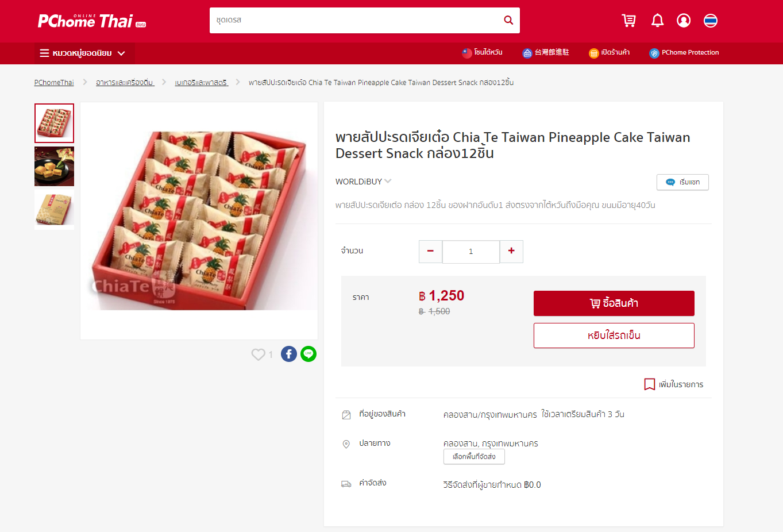
Task: Open PChome Protection menu item
Action: (x=684, y=53)
